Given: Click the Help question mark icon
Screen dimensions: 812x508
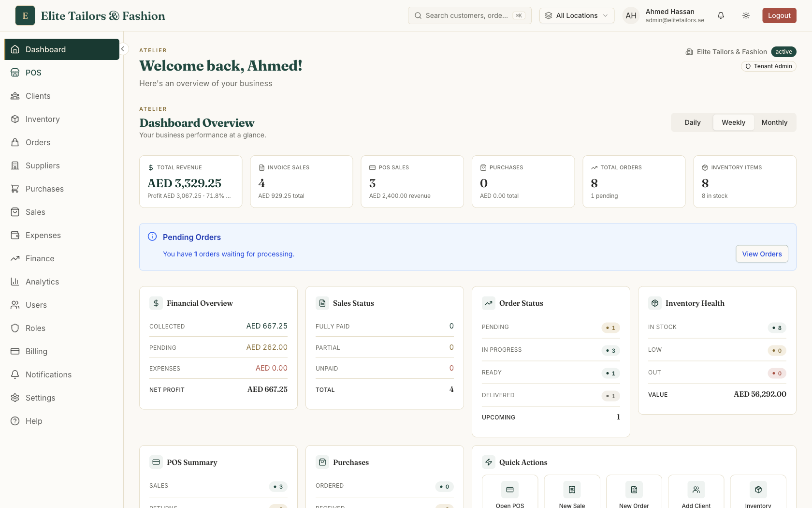Looking at the screenshot, I should coord(15,421).
